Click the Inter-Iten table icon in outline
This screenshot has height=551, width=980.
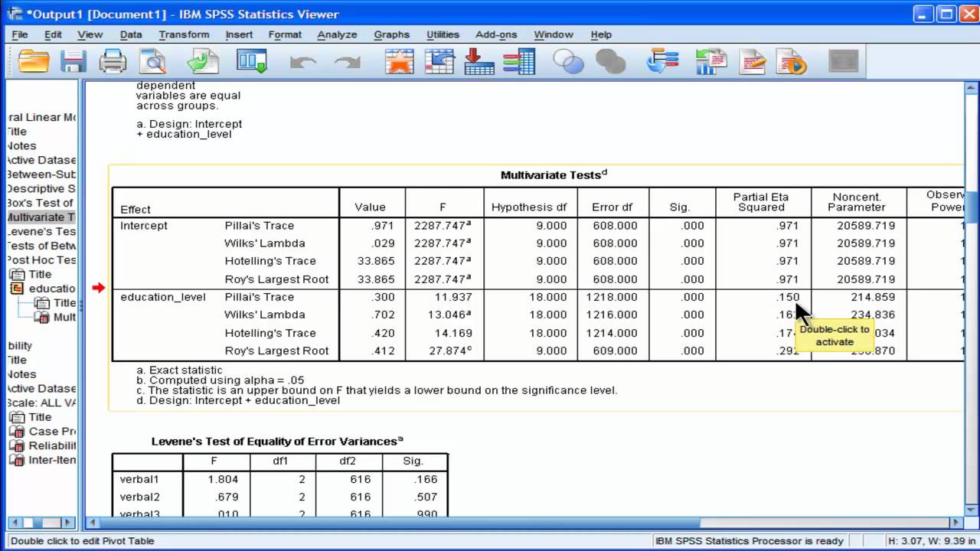click(x=17, y=460)
